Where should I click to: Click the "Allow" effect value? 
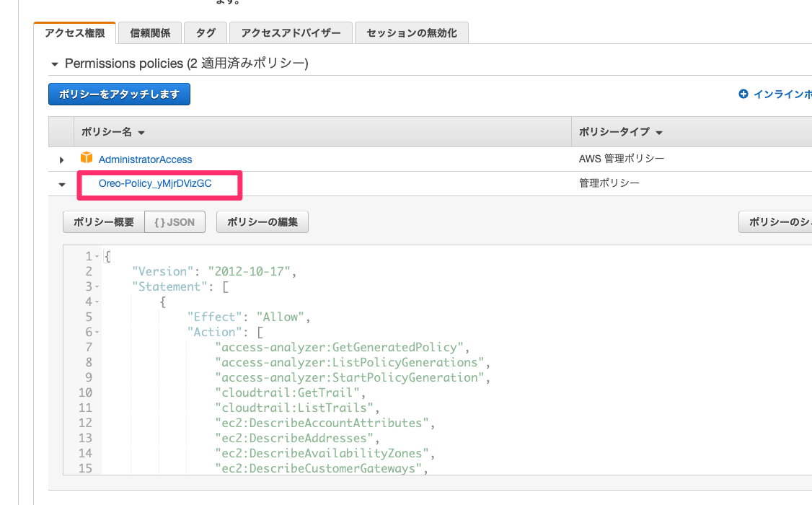280,317
